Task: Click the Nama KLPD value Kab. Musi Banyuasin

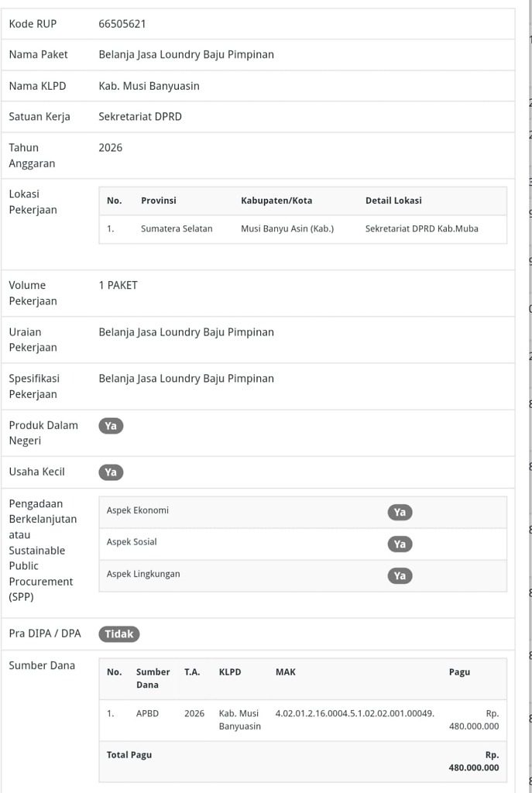Action: point(149,86)
